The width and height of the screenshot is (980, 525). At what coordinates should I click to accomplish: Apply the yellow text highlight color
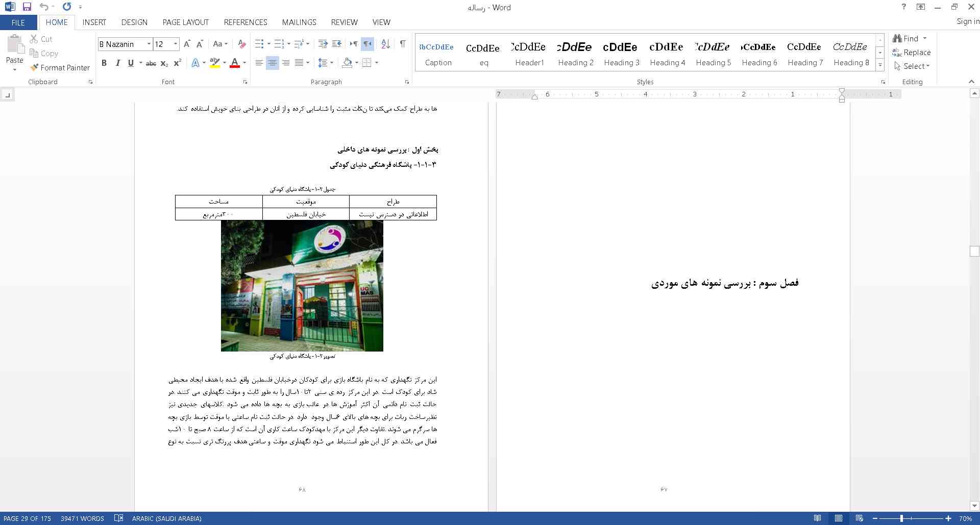pyautogui.click(x=215, y=63)
